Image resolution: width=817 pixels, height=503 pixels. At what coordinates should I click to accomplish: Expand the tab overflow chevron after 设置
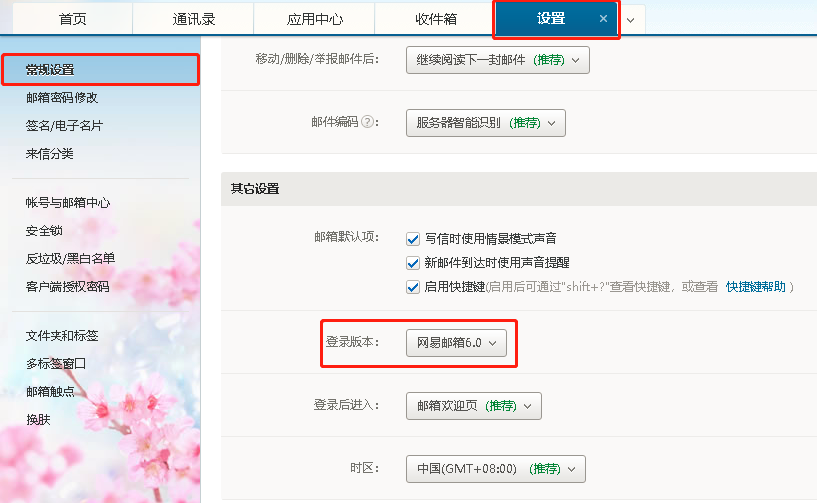(630, 20)
